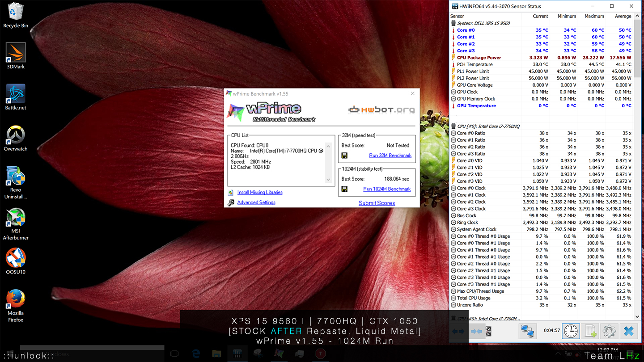
Task: Select the Core #3 VID row
Action: [541, 181]
